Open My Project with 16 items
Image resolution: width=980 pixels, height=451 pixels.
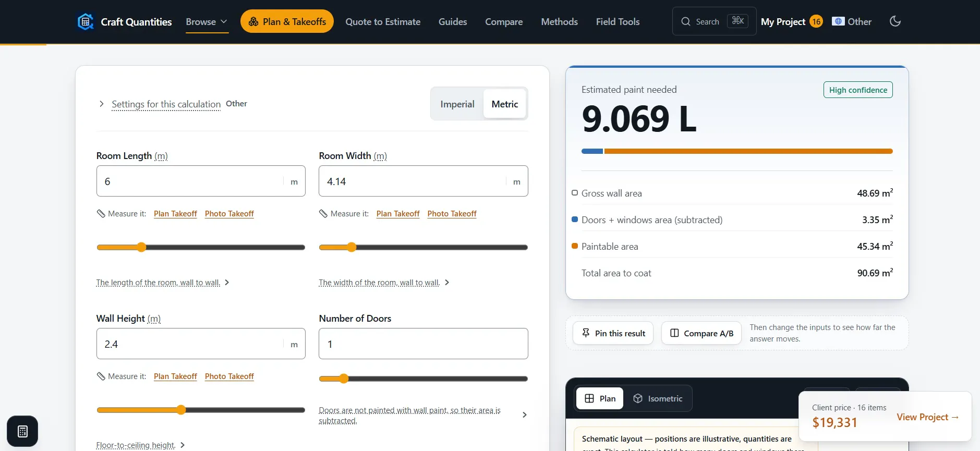coord(792,21)
